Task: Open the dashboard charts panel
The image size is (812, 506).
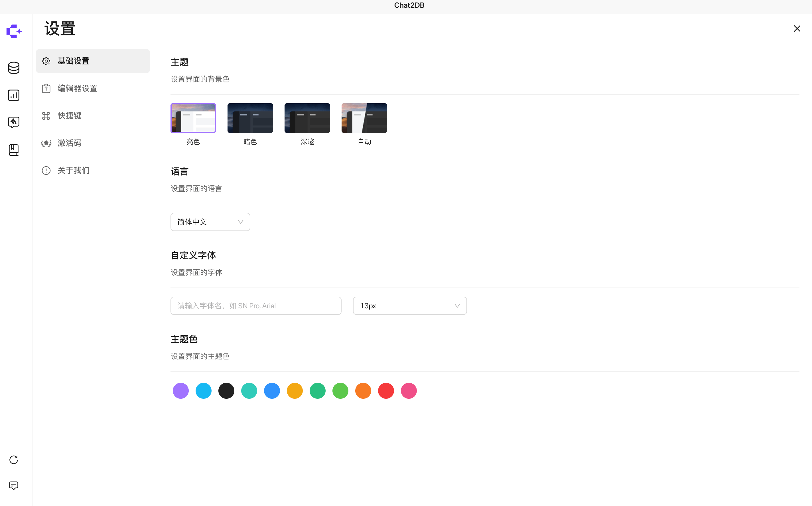Action: tap(14, 95)
